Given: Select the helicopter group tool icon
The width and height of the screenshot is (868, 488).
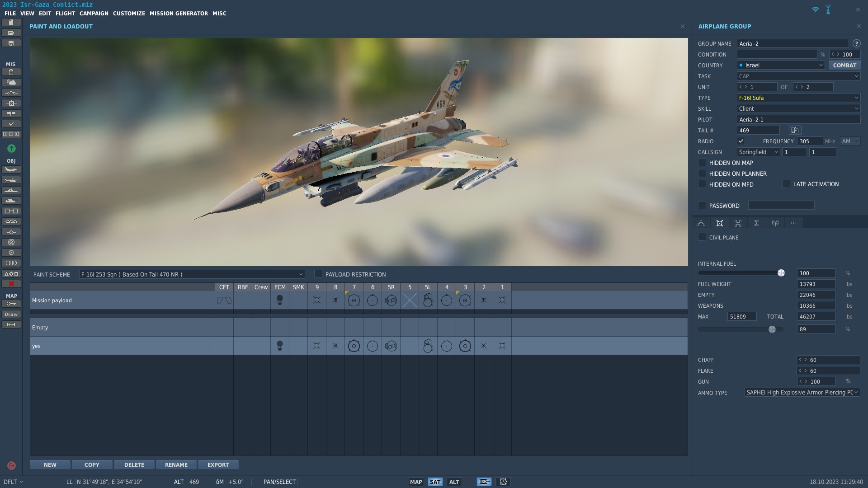Looking at the screenshot, I should pyautogui.click(x=11, y=180).
